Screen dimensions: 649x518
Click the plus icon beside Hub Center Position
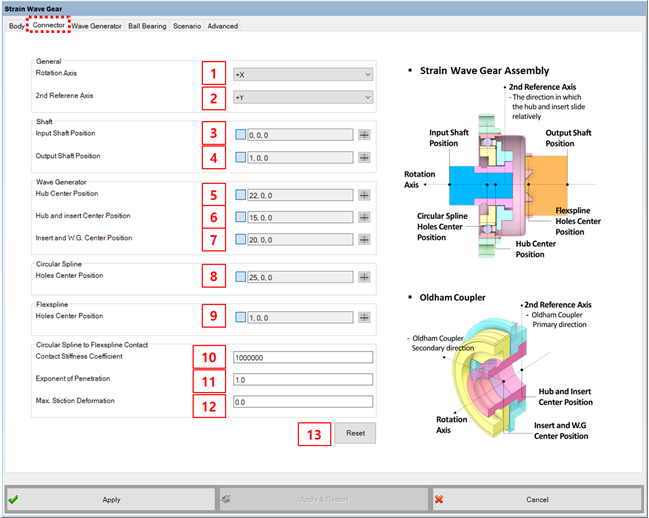pyautogui.click(x=364, y=195)
